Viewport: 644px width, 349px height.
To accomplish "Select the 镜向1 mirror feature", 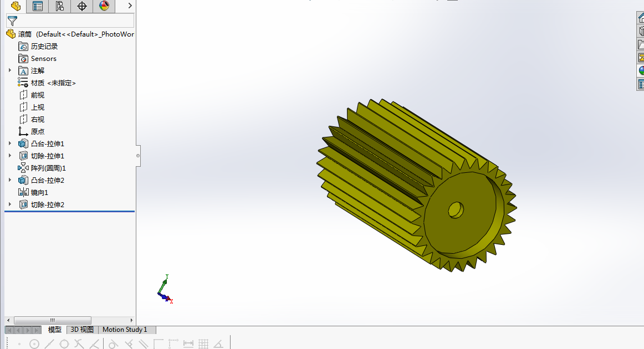I will (x=33, y=192).
